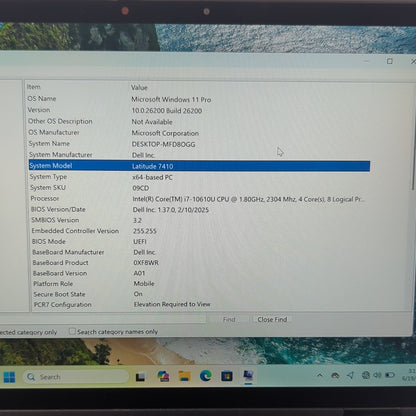The image size is (416, 416).
Task: Open Task View from the taskbar
Action: (x=141, y=377)
